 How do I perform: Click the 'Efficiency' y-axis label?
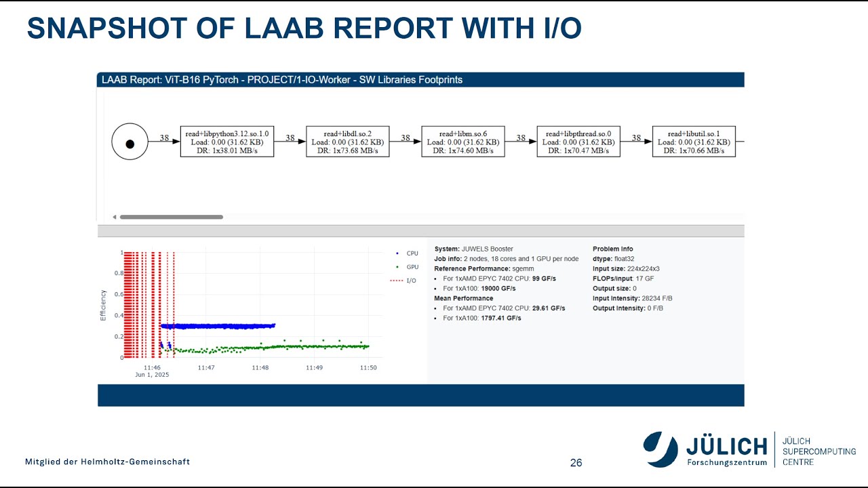(104, 306)
